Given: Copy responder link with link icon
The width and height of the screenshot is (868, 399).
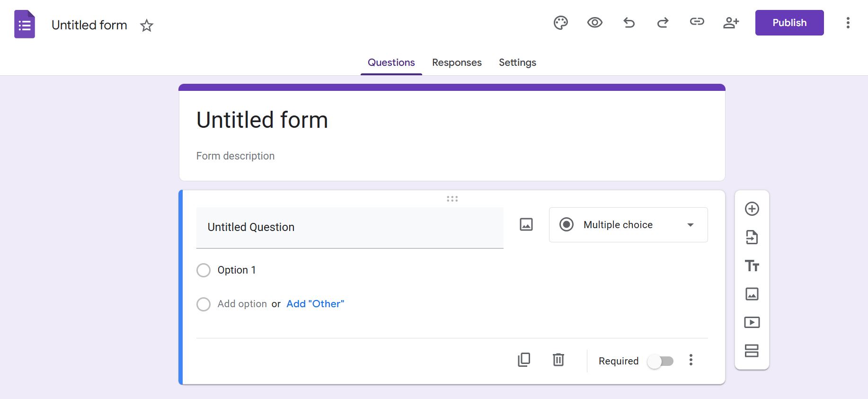Looking at the screenshot, I should tap(697, 22).
